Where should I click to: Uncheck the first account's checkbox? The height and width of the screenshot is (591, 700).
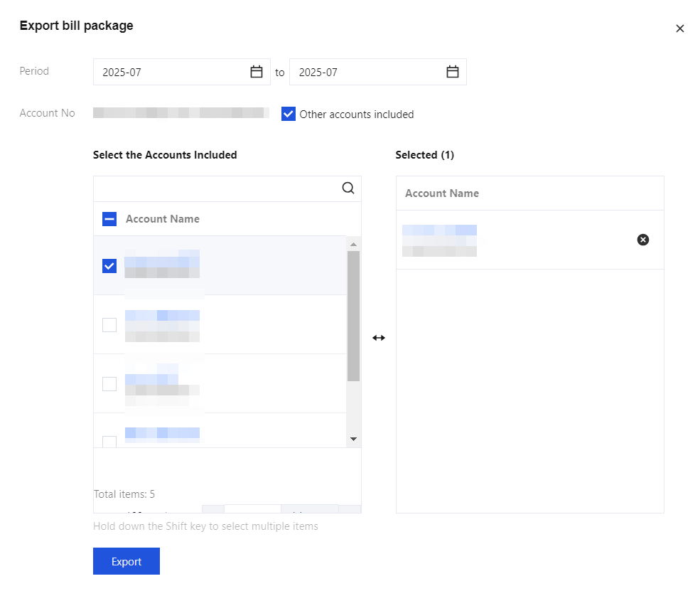pos(109,266)
